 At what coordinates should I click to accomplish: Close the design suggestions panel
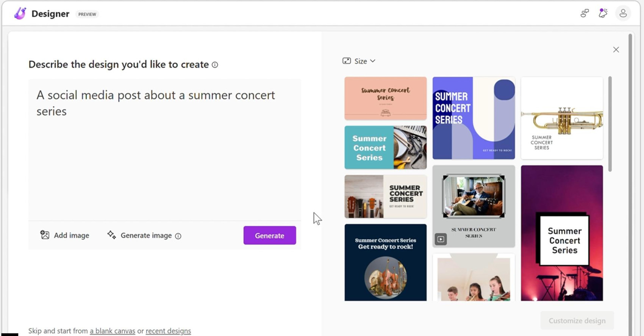616,50
